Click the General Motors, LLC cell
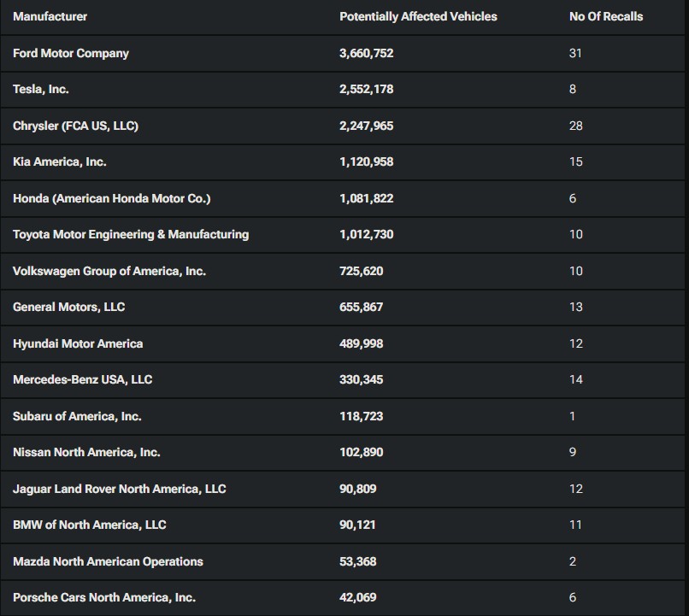689x616 pixels. 69,307
